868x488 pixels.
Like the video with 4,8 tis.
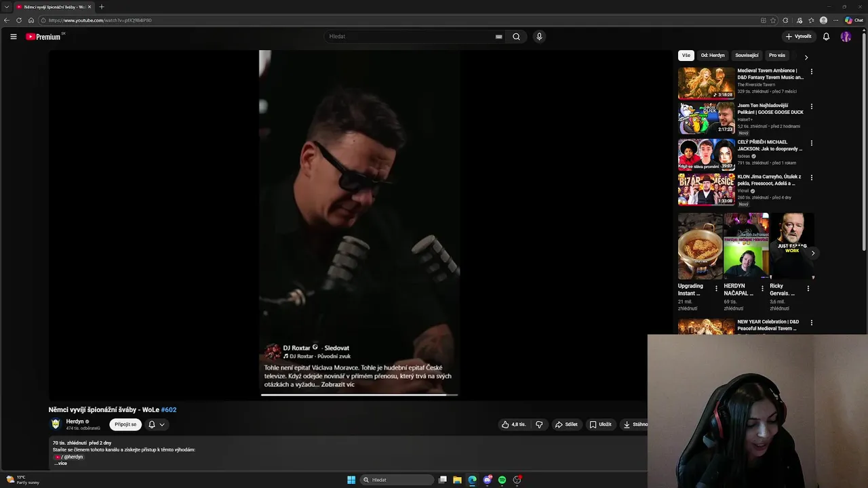coord(514,424)
